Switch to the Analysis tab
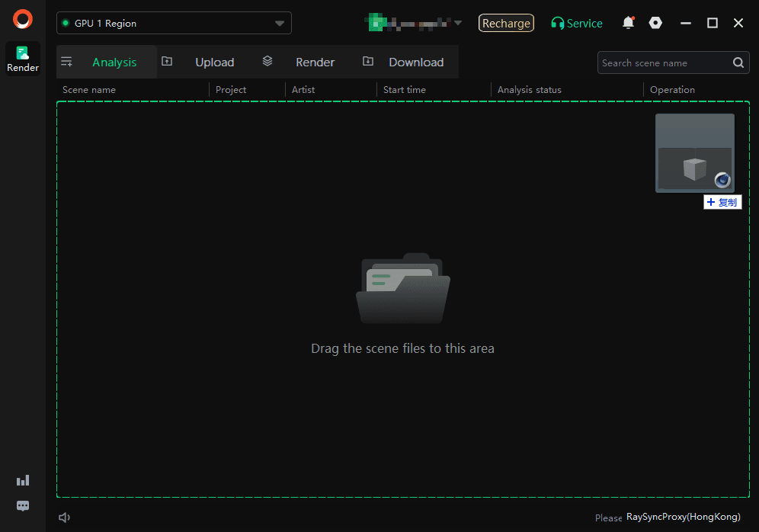The image size is (759, 532). (114, 62)
